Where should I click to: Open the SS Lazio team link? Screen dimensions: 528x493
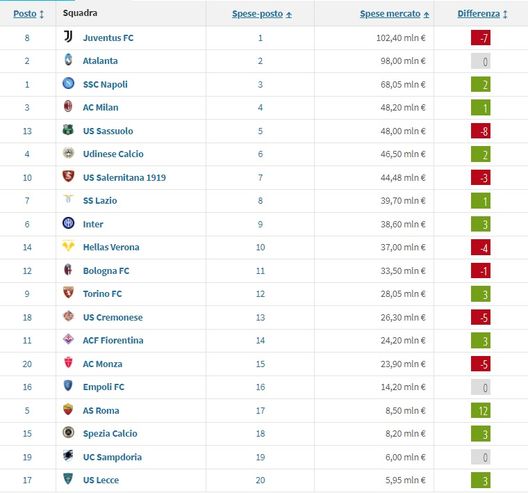pos(100,201)
